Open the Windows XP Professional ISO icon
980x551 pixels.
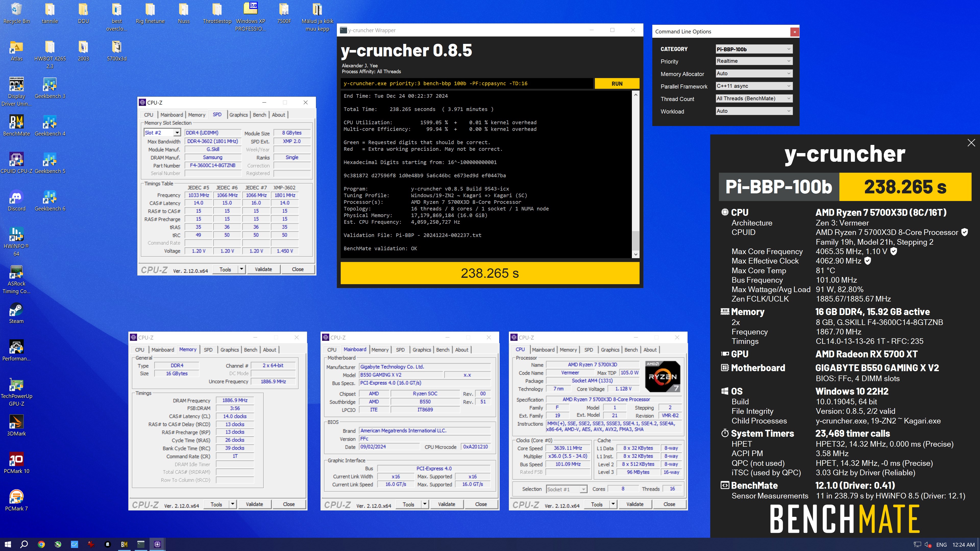click(x=250, y=17)
